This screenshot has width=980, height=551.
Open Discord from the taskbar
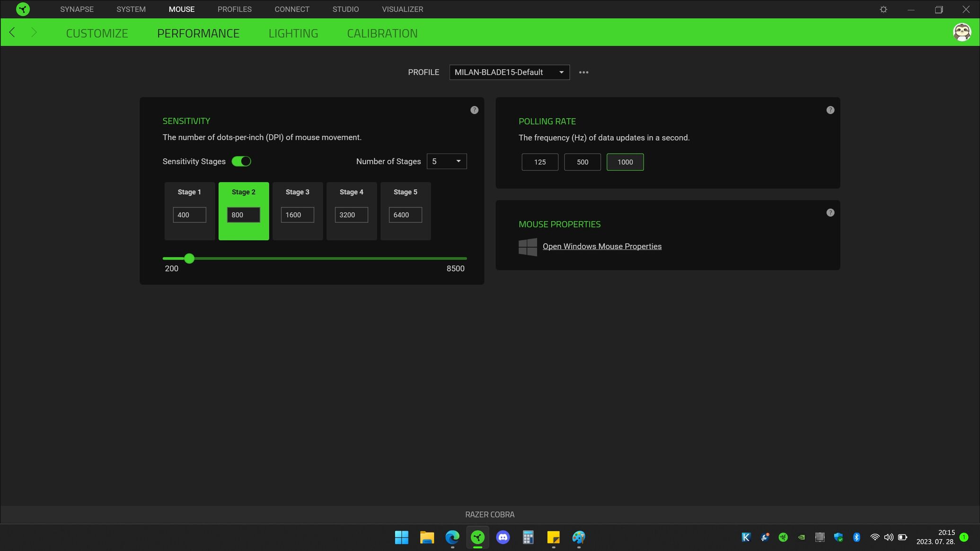click(x=503, y=537)
